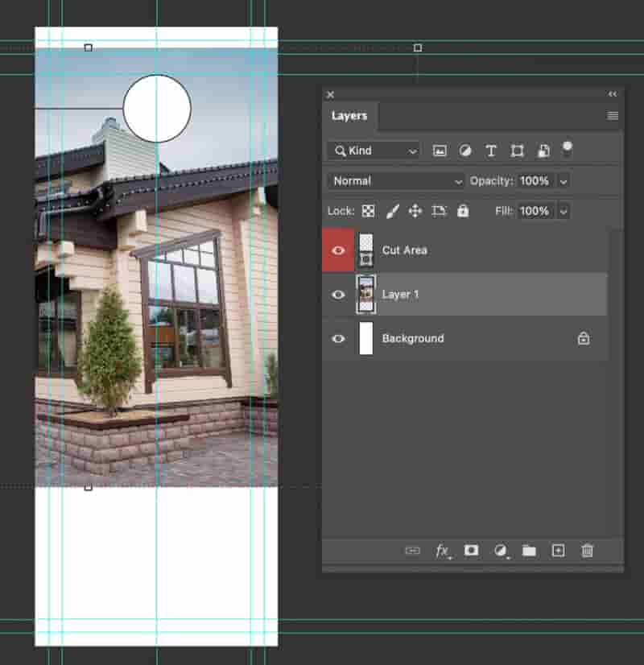The height and width of the screenshot is (665, 644).
Task: Filter layers by adjustment layer icon
Action: [465, 151]
